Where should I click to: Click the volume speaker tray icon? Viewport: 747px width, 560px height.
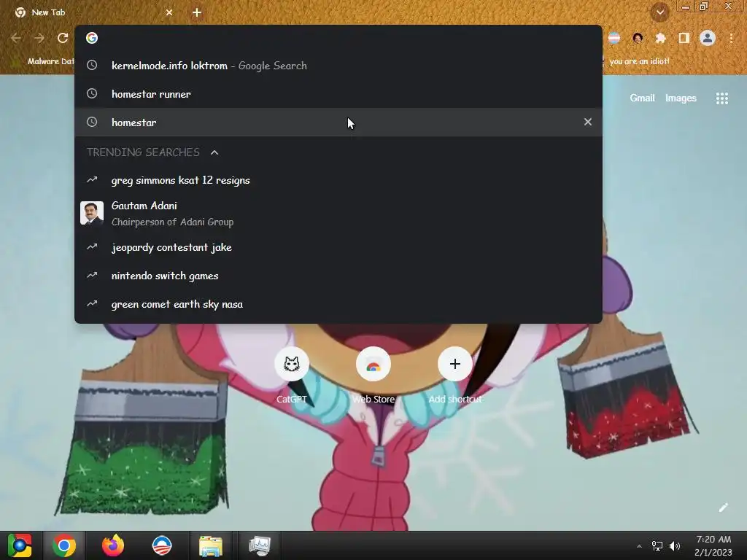675,546
